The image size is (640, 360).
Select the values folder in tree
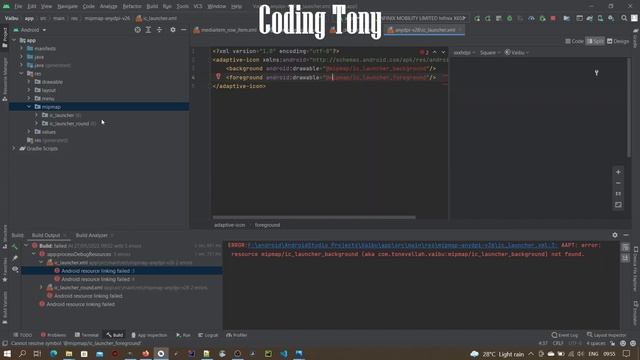pos(48,132)
